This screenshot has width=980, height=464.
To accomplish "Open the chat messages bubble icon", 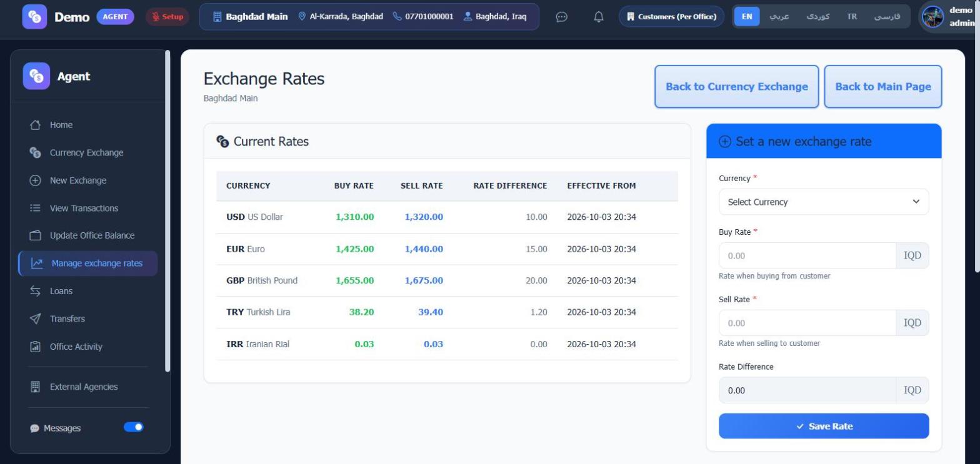I will tap(561, 17).
